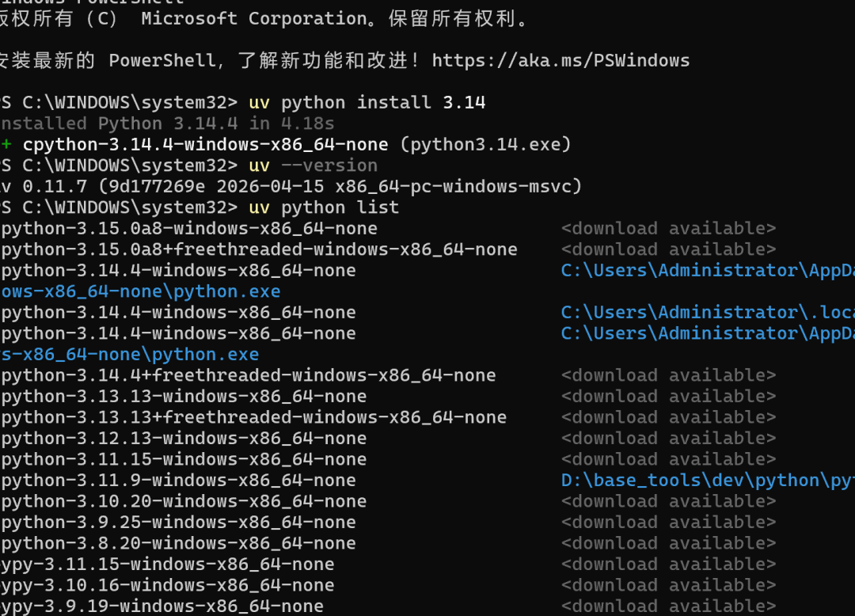Click the cpython-3.8.20-windows-x86_64-none entry

(178, 543)
